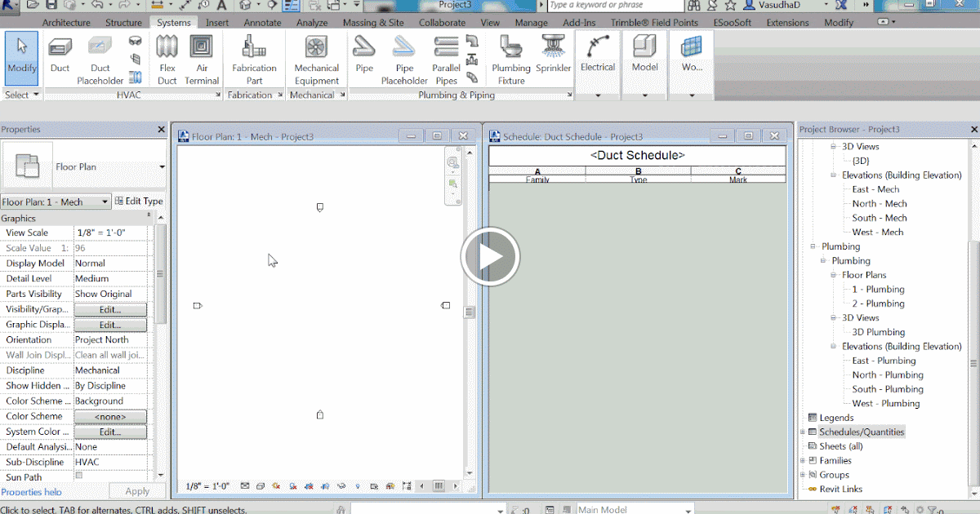The width and height of the screenshot is (980, 514).
Task: Click the Properties panel vertical scrollbar
Action: [x=160, y=275]
